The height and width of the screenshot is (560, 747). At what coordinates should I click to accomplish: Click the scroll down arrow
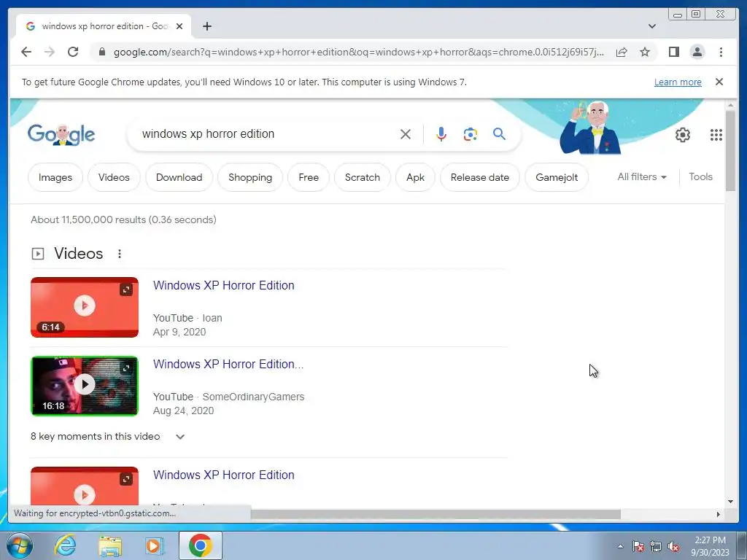point(730,502)
